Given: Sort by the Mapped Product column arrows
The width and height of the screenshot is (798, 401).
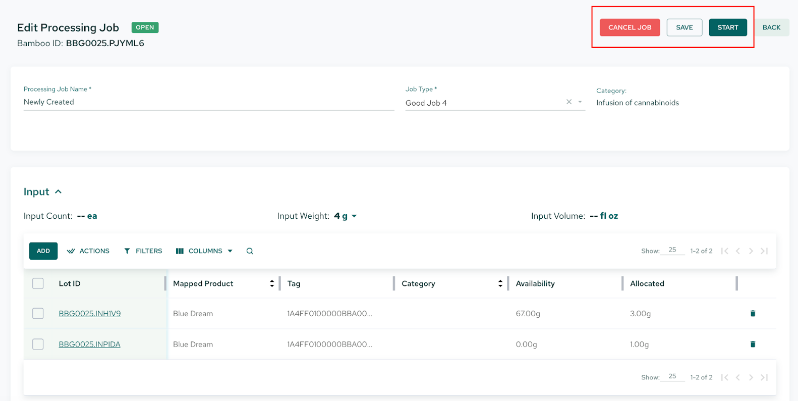Looking at the screenshot, I should pos(272,283).
